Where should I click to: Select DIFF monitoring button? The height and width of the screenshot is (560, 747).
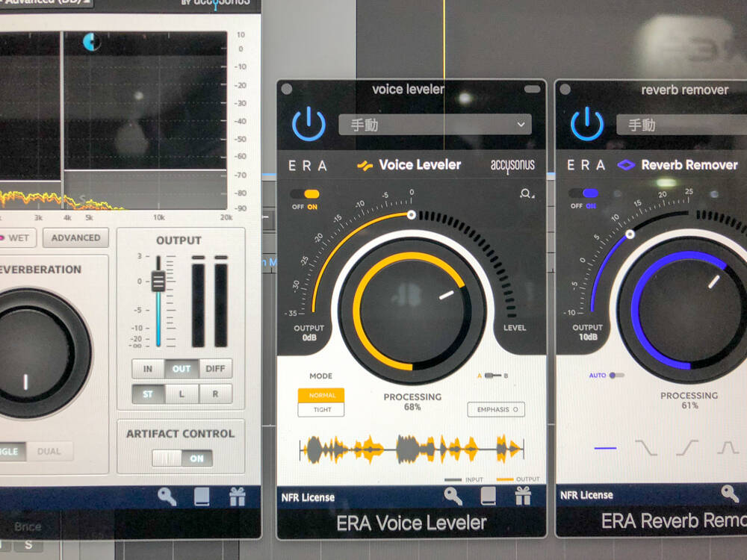coord(215,369)
